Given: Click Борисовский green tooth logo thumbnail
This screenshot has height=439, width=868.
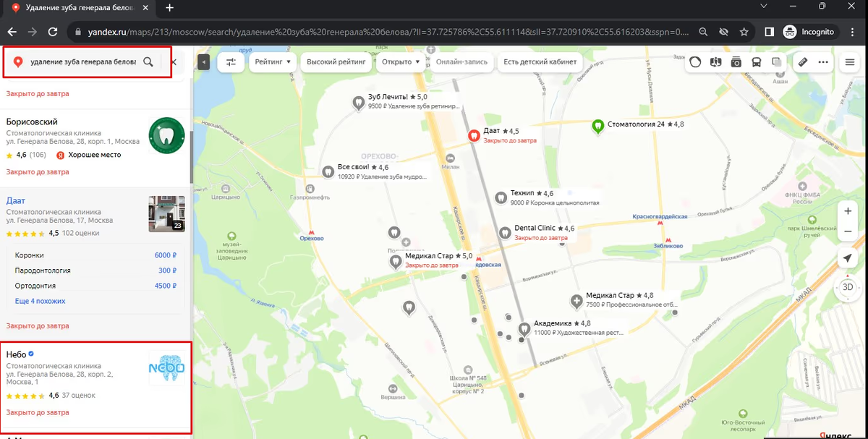Looking at the screenshot, I should coord(166,135).
